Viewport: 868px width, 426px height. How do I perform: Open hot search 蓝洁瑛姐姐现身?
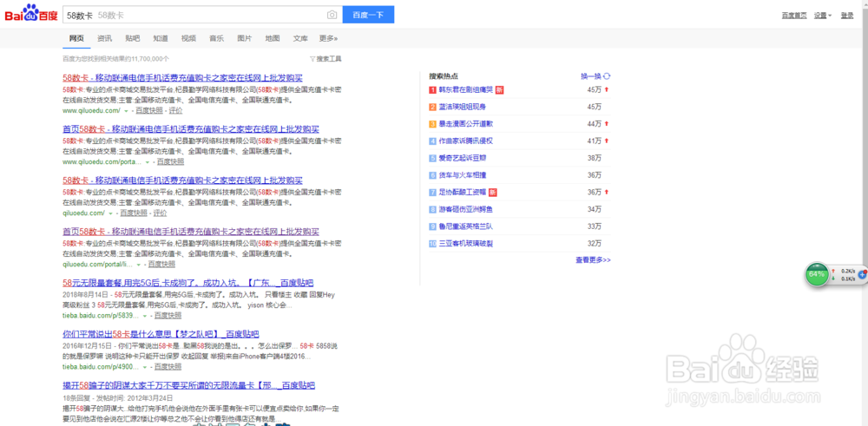(x=463, y=107)
